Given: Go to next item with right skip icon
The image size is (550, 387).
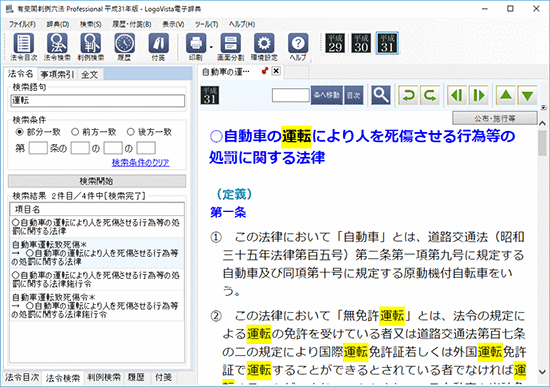Looking at the screenshot, I should (478, 95).
